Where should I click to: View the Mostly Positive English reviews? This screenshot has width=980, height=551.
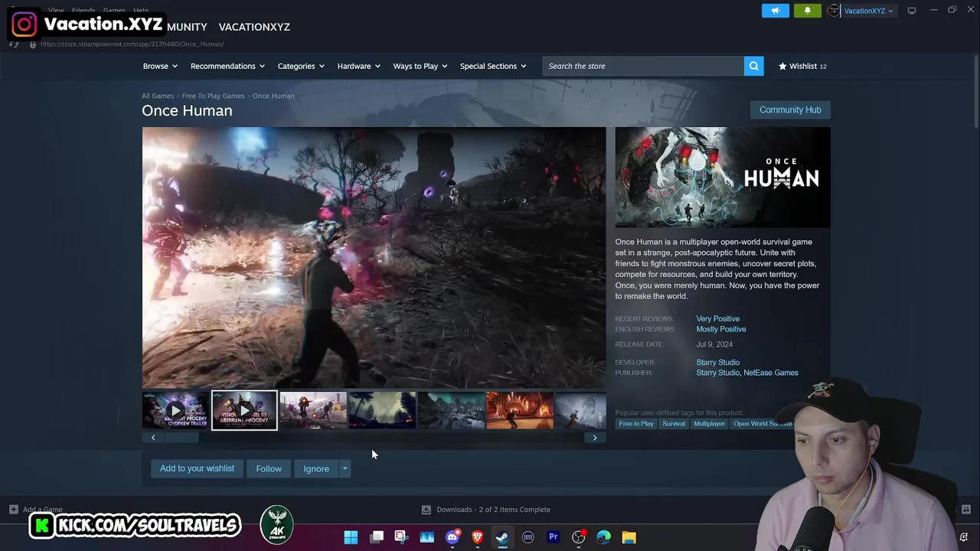pos(720,329)
